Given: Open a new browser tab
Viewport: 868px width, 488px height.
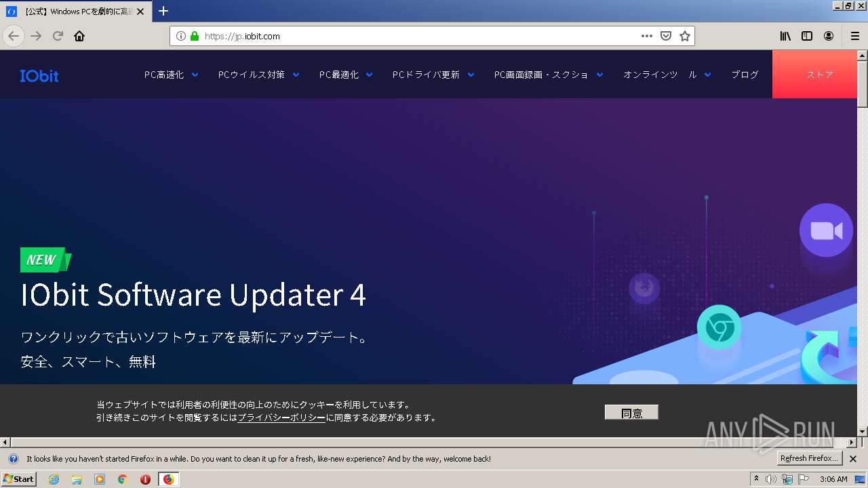Looking at the screenshot, I should pos(163,11).
